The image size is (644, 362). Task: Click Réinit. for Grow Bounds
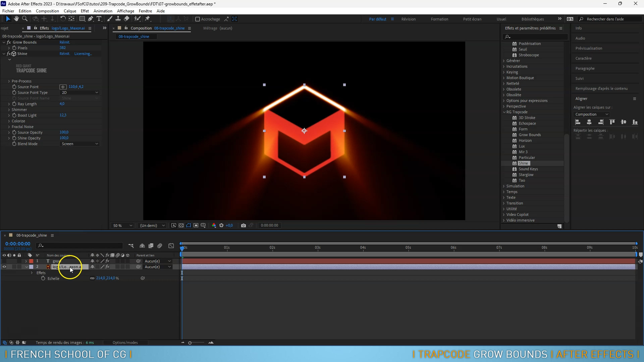tap(65, 42)
